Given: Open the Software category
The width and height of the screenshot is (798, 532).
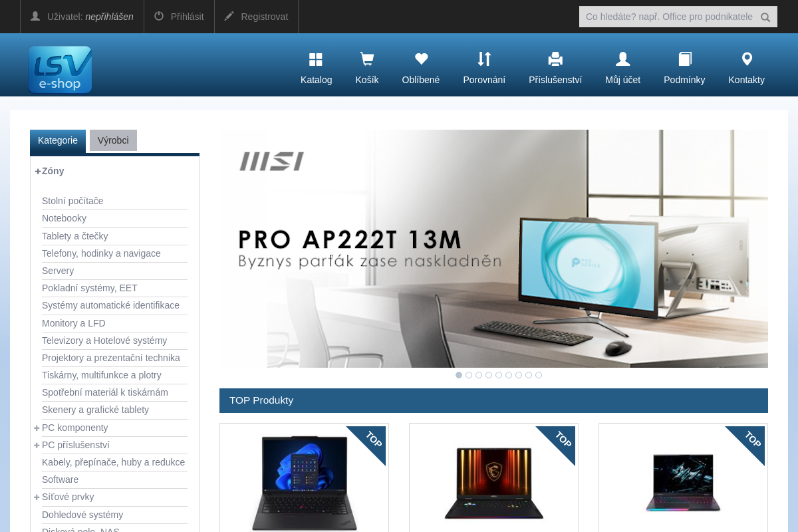Looking at the screenshot, I should 60,479.
